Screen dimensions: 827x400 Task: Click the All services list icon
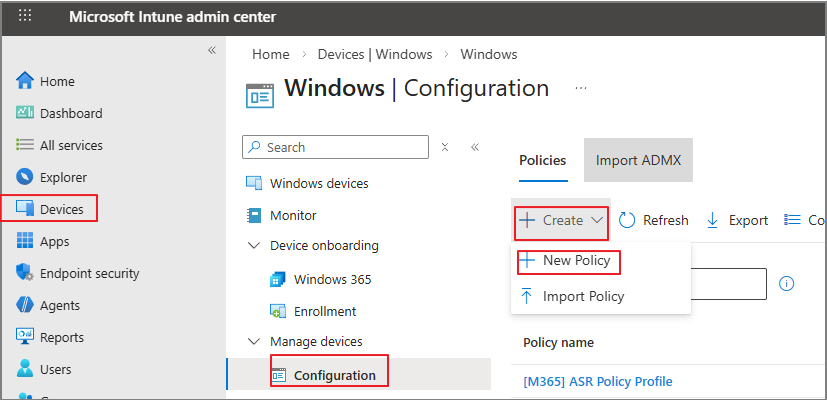[25, 145]
